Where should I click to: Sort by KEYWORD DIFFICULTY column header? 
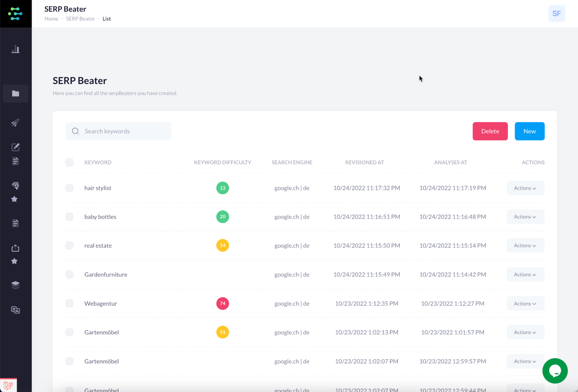223,162
